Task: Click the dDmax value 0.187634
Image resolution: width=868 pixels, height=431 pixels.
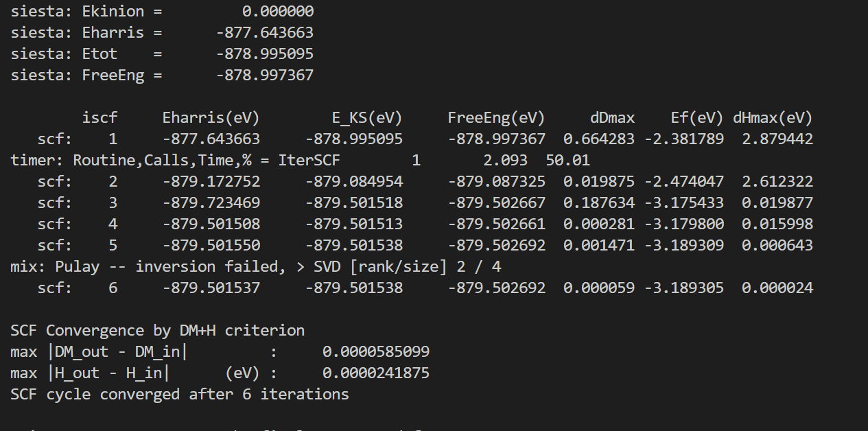Action: pos(599,203)
